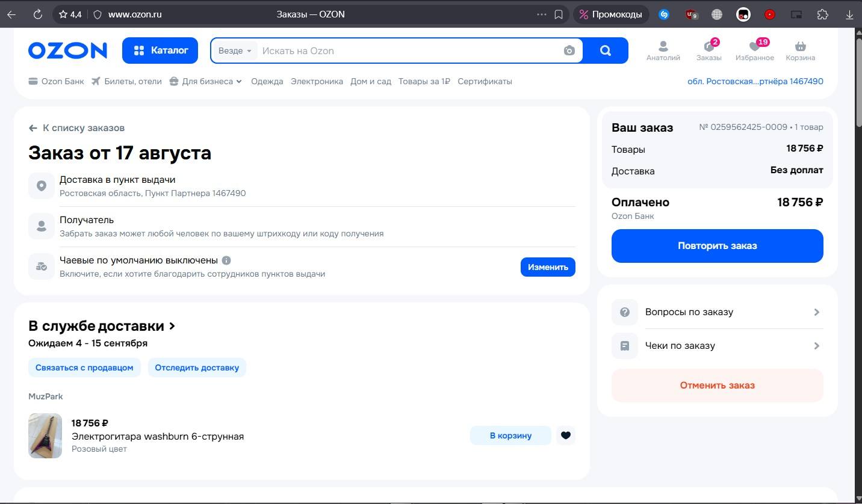Click Отменить заказ button
This screenshot has width=862, height=504.
pyautogui.click(x=718, y=386)
